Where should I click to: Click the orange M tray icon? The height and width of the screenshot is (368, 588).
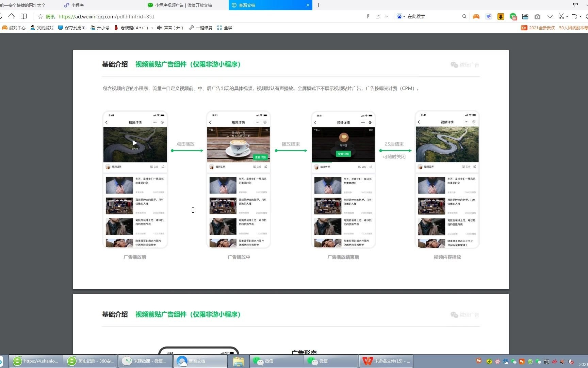point(522,362)
